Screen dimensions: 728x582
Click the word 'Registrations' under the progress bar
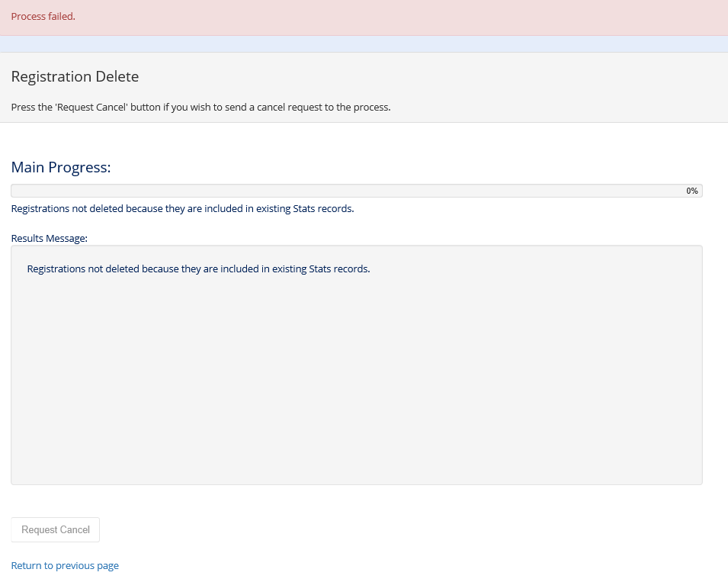40,208
